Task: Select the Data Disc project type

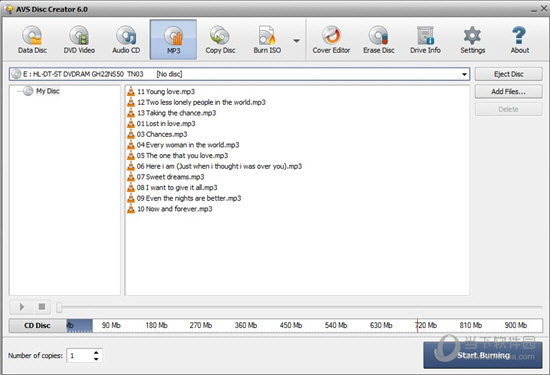Action: pyautogui.click(x=32, y=40)
